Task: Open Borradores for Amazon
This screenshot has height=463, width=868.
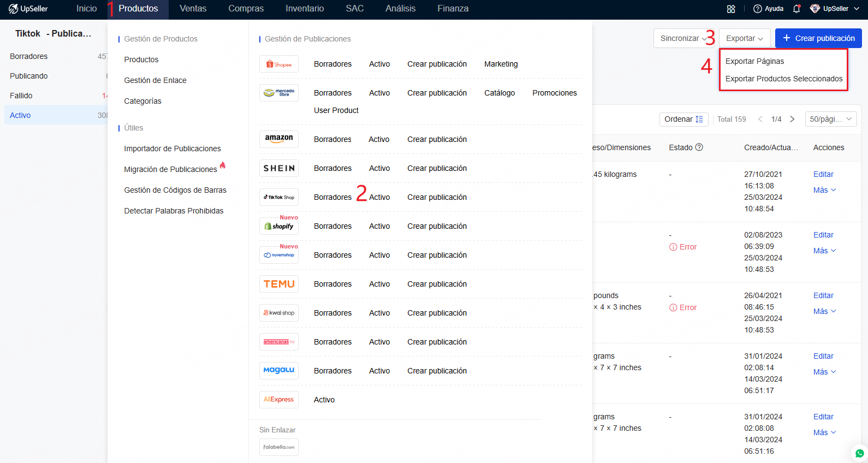Action: pyautogui.click(x=332, y=139)
